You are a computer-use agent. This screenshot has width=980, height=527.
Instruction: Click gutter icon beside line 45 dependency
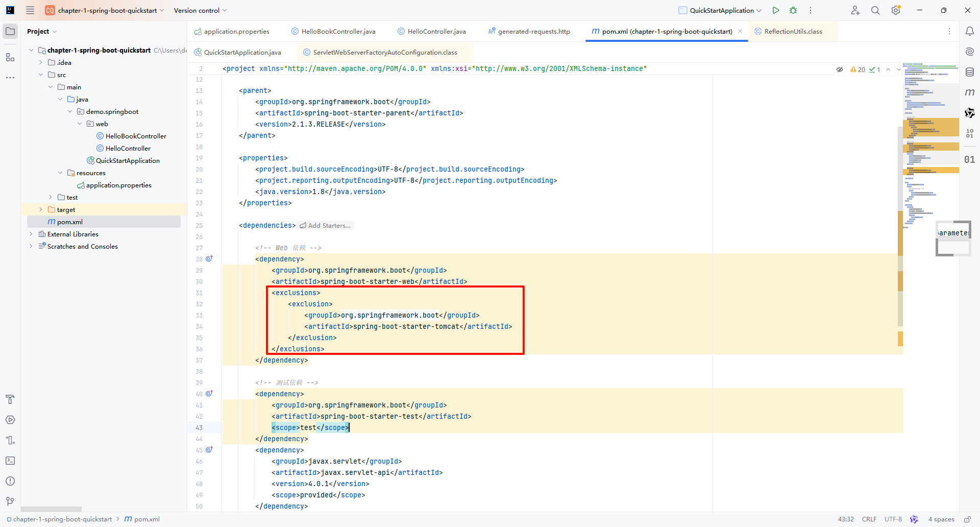209,450
